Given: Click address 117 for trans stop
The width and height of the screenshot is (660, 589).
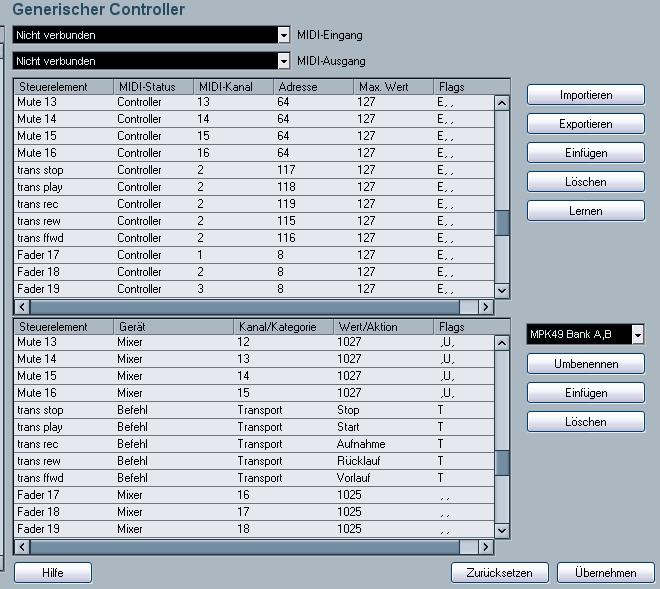Looking at the screenshot, I should pos(286,170).
